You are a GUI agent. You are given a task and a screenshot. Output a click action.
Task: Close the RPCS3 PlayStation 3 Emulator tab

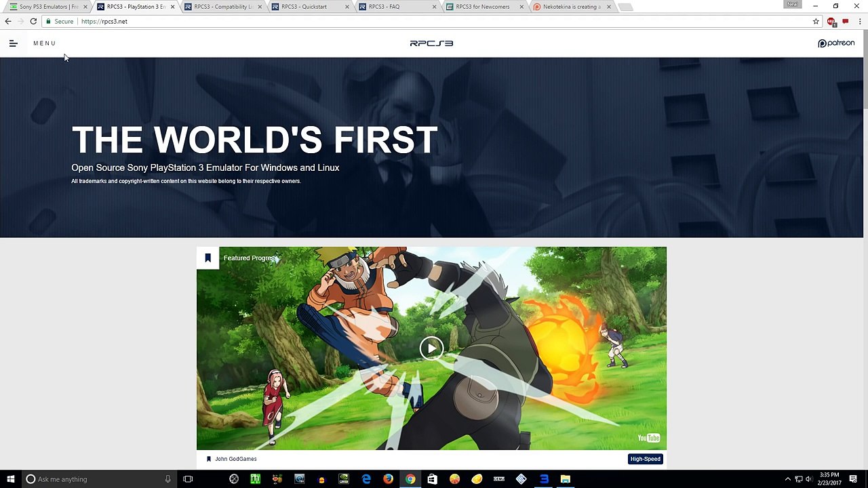coord(172,7)
